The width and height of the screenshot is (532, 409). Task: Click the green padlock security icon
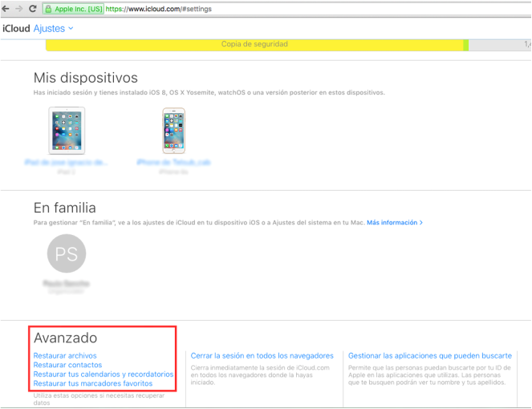(x=48, y=9)
